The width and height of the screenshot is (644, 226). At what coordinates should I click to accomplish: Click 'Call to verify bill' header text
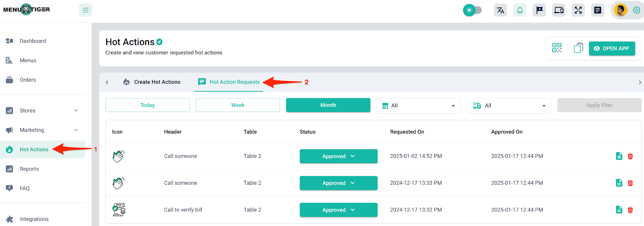click(x=183, y=210)
